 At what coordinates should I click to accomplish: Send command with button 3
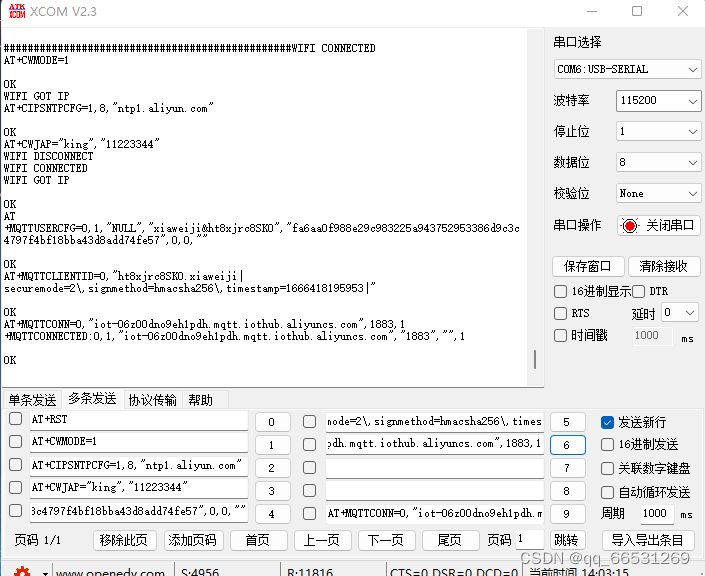tap(272, 491)
